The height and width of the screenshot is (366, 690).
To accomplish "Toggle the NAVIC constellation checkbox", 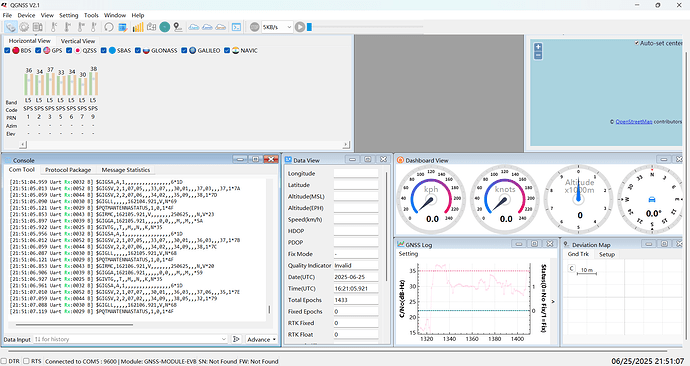I will (227, 51).
